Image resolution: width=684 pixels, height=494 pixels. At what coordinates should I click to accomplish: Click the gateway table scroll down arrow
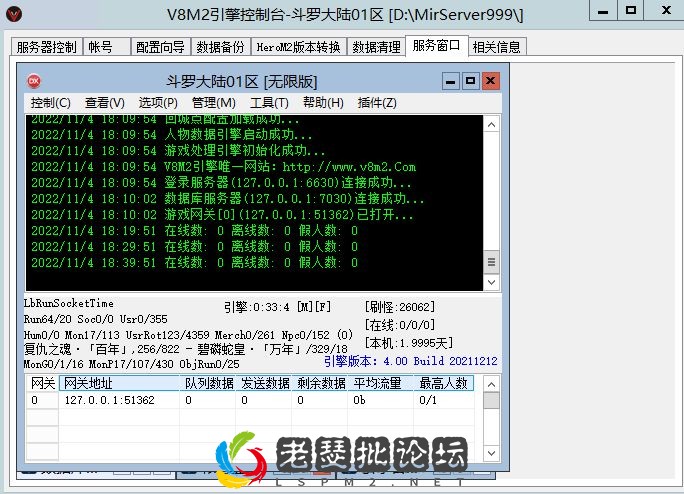coord(492,453)
